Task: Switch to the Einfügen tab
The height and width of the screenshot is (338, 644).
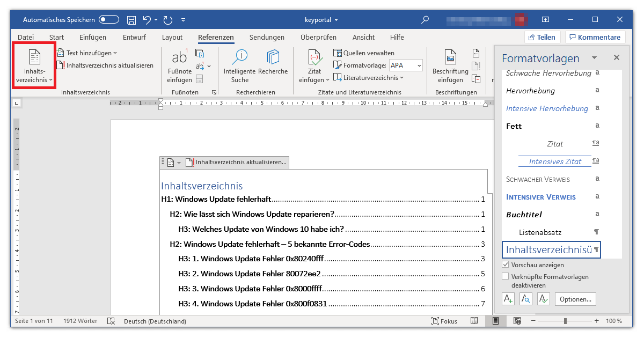Action: coord(93,37)
